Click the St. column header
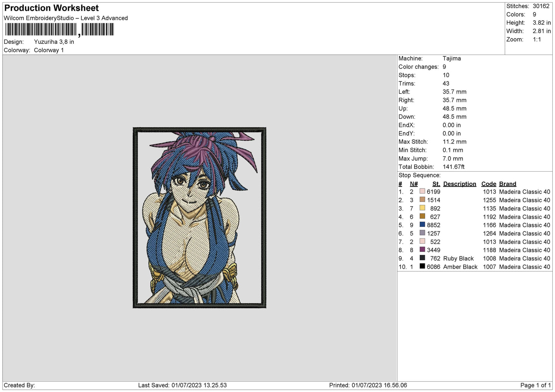The image size is (555, 392). 436,184
